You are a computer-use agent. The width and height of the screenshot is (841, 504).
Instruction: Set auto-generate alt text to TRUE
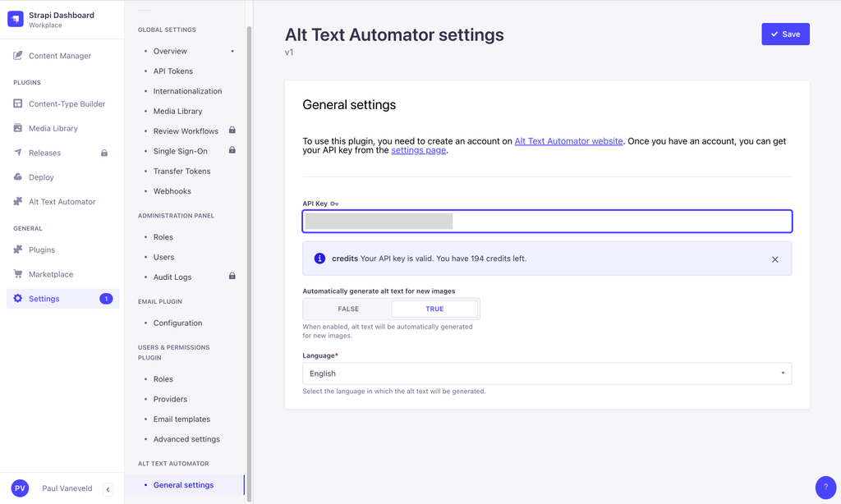[x=434, y=309]
